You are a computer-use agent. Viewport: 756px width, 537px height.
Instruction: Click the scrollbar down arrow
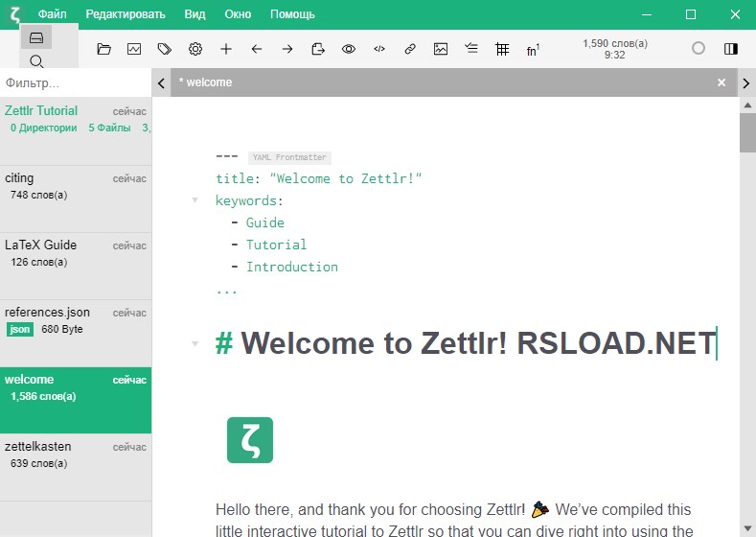747,528
